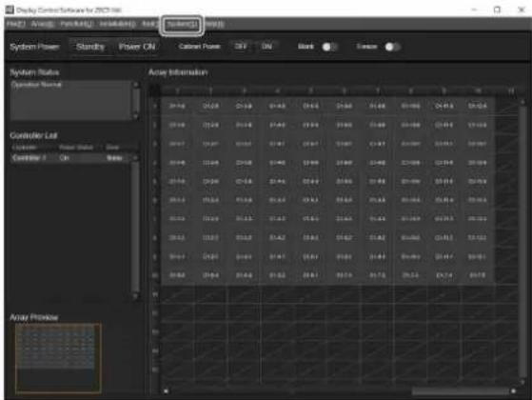
Task: Click Array Information scroll right arrow
Action: click(x=513, y=391)
